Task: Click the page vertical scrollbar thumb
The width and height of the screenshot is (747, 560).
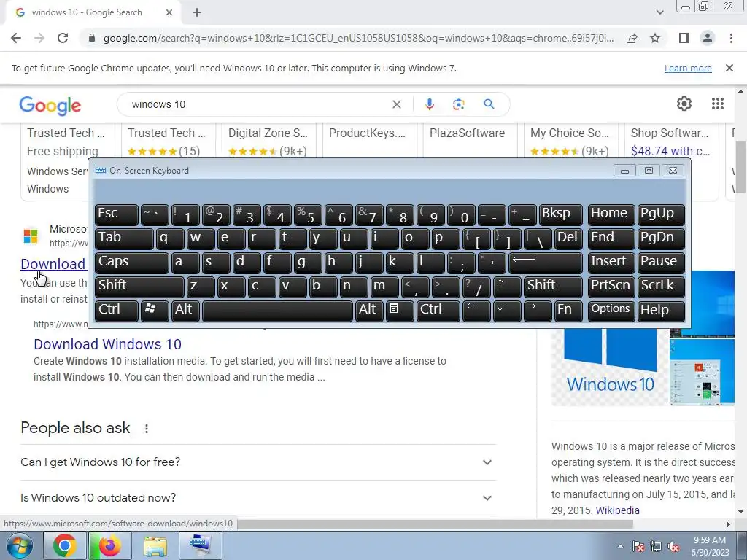Action: (x=741, y=167)
